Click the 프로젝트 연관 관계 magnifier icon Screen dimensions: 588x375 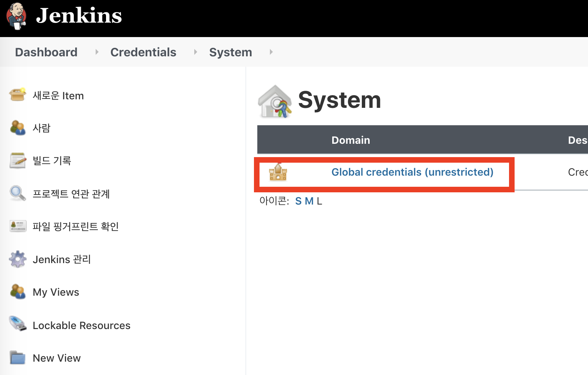17,193
